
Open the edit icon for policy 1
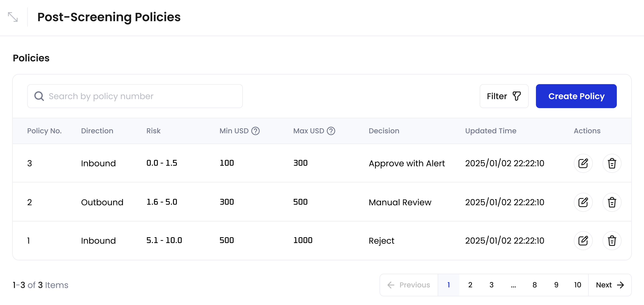583,240
